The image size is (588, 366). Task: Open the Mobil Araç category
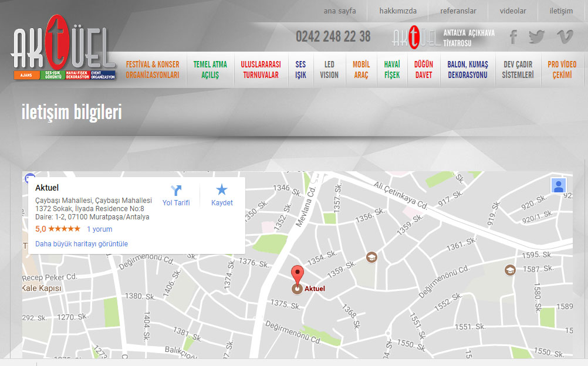tap(361, 70)
